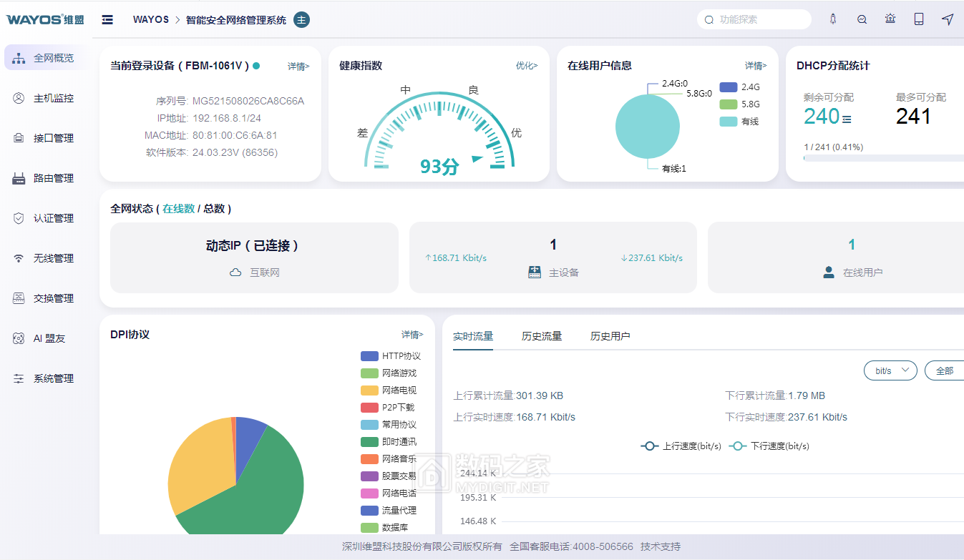Click the online-user pie chart circle

pos(647,127)
